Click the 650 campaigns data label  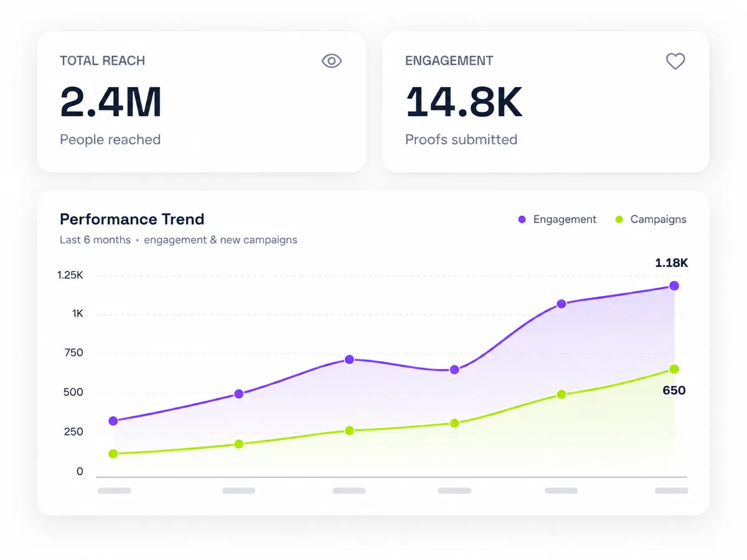[674, 391]
